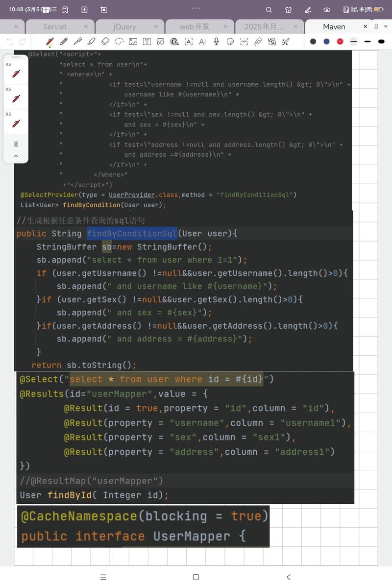Screen dimensions: 392x588
Task: Select the lasso selection tool
Action: point(119,42)
